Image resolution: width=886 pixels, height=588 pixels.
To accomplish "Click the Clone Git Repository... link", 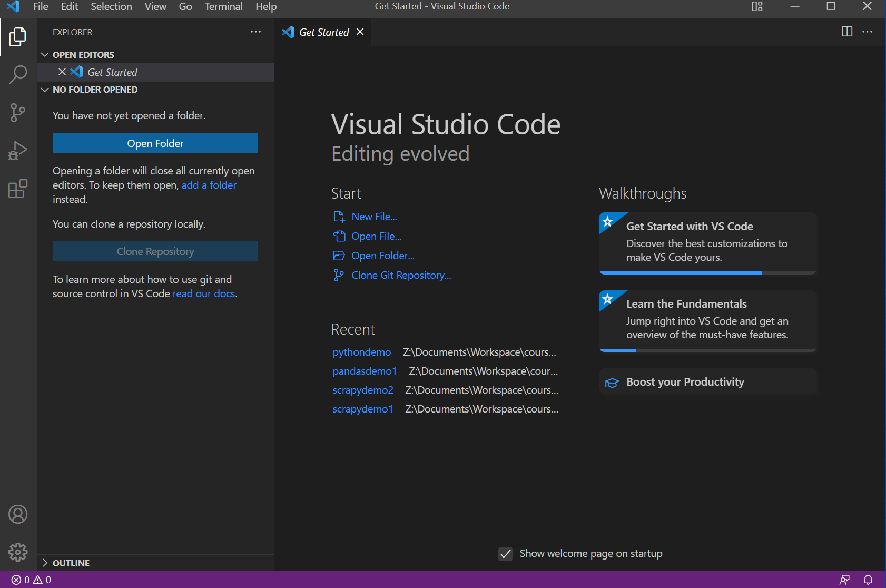I will pyautogui.click(x=401, y=275).
